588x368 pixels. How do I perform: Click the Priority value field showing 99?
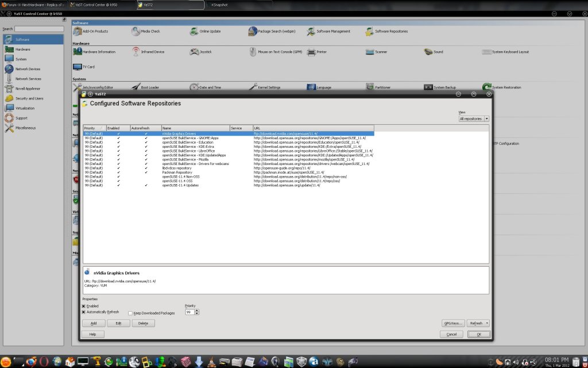(x=189, y=312)
